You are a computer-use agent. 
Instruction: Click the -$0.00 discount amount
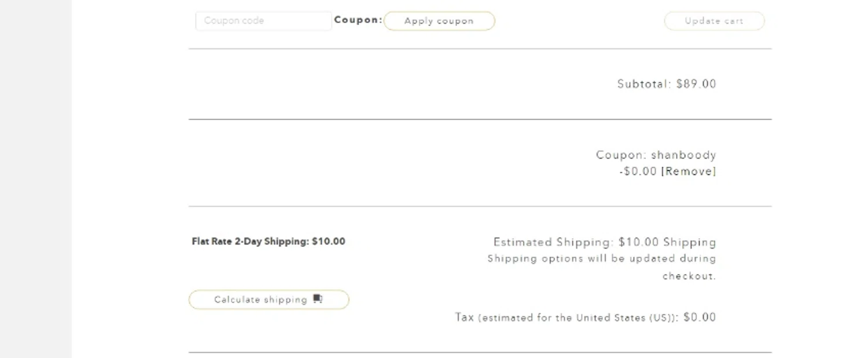[x=638, y=171]
